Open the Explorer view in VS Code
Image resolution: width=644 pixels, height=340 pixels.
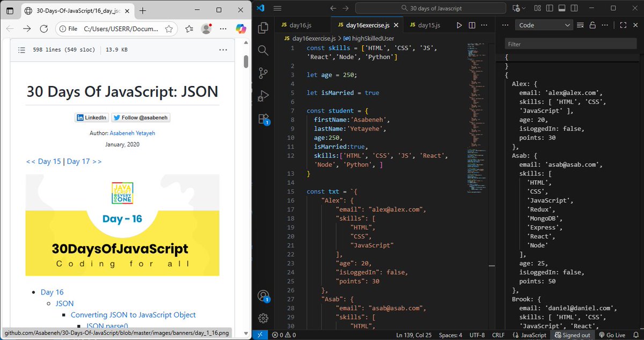tap(263, 28)
